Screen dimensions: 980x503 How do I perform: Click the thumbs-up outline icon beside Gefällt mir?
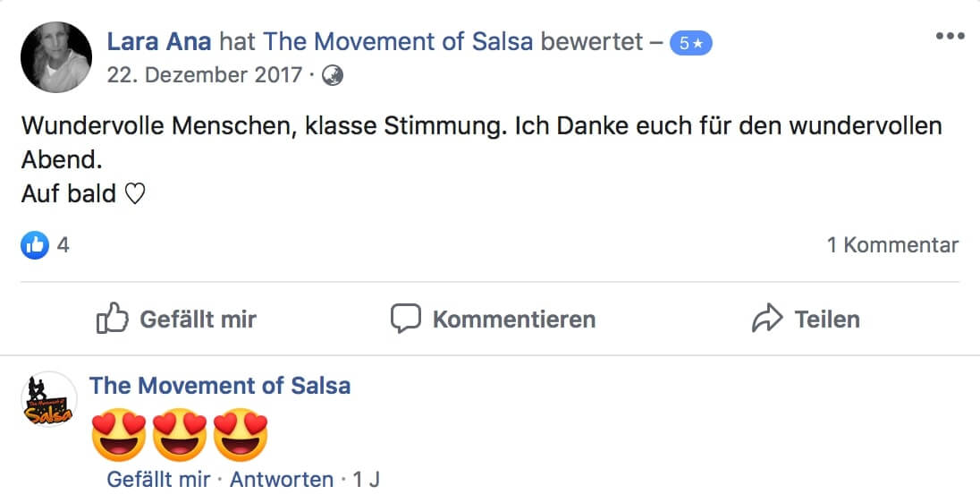tap(113, 319)
